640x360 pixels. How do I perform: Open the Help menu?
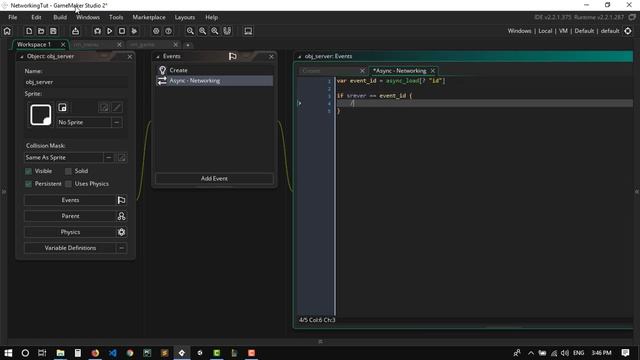pyautogui.click(x=211, y=17)
